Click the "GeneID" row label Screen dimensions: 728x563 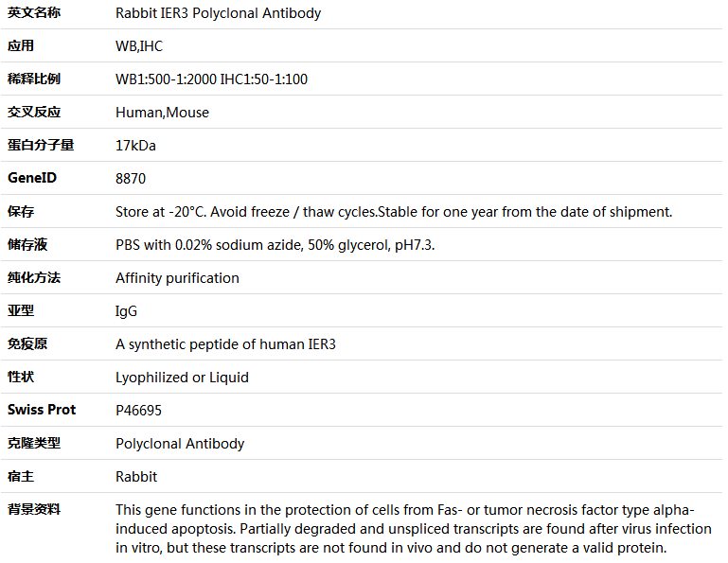(32, 178)
